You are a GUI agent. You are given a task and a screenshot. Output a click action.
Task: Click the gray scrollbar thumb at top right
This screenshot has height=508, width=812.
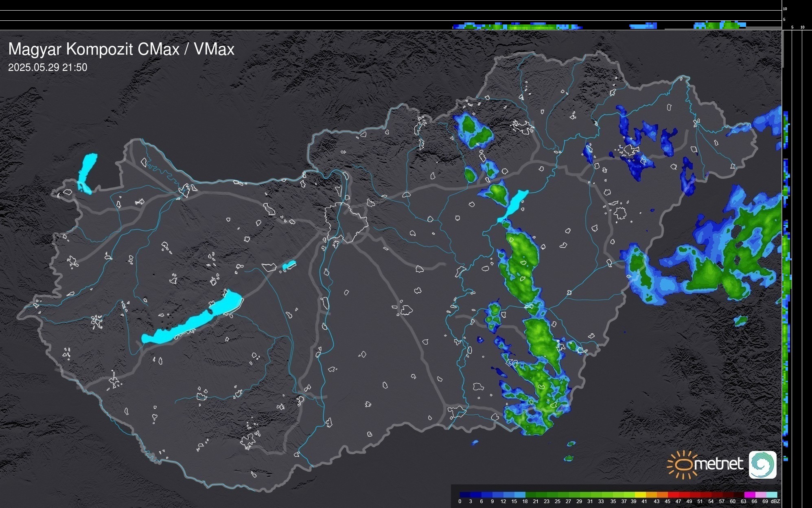pyautogui.click(x=783, y=49)
